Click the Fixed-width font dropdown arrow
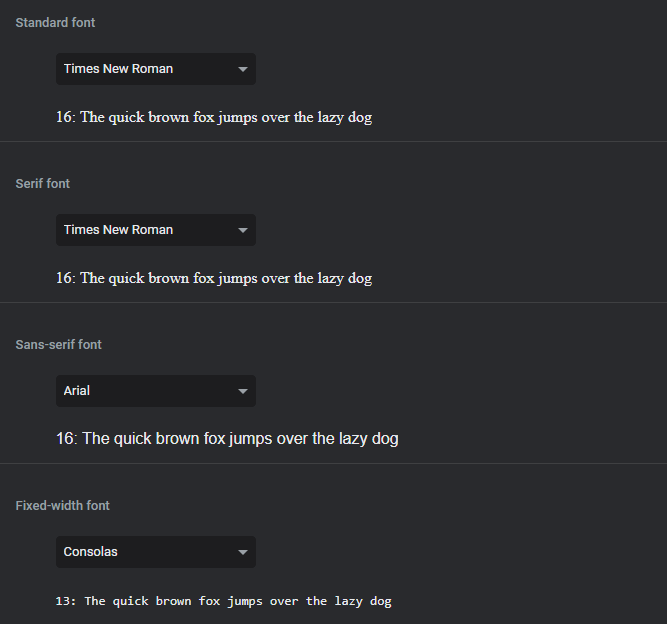The image size is (667, 624). pyautogui.click(x=242, y=552)
